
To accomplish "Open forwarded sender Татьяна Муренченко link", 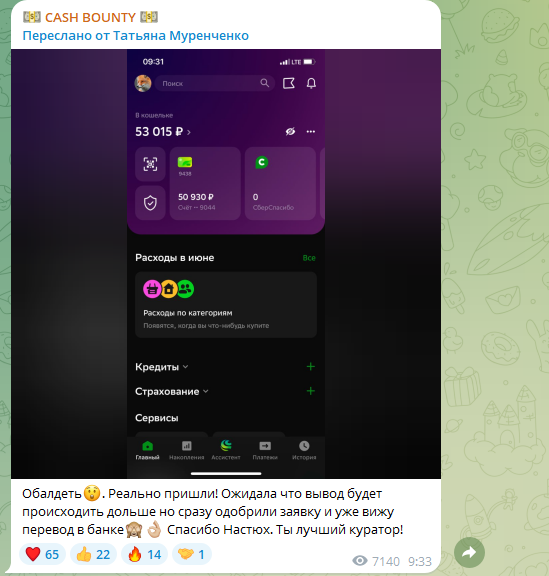I will pos(181,36).
